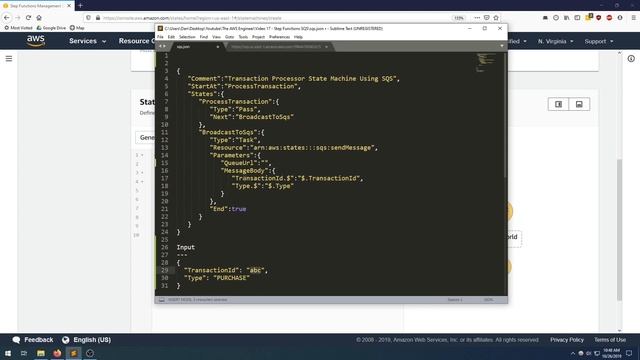Open the N. Virginia region dropdown
640x360 pixels.
(556, 41)
